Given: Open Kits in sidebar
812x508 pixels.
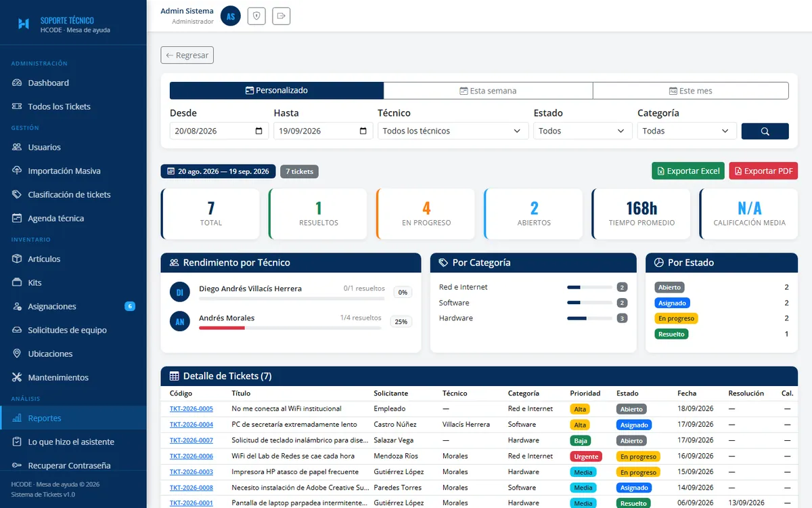Looking at the screenshot, I should tap(73, 282).
